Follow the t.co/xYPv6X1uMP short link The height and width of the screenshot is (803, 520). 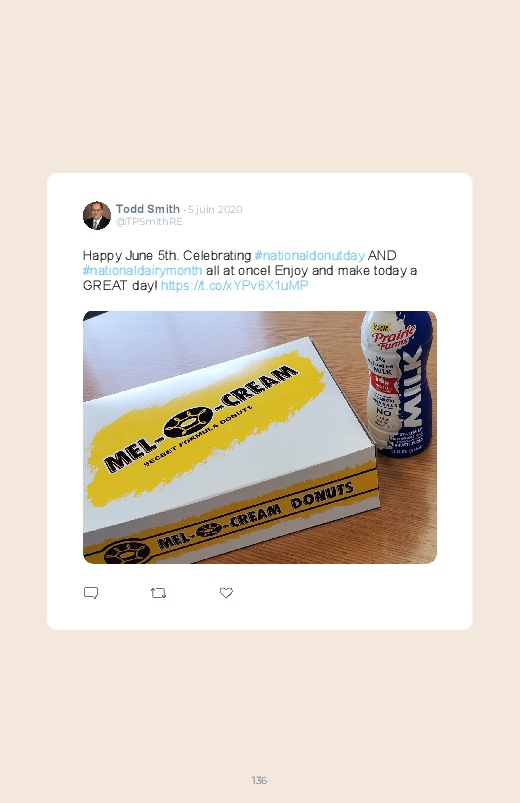tap(235, 285)
